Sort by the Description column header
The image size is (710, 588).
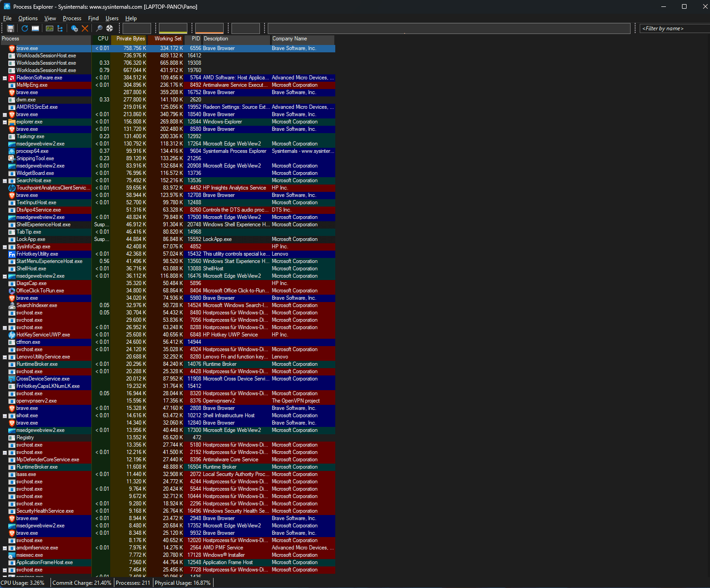(237, 39)
